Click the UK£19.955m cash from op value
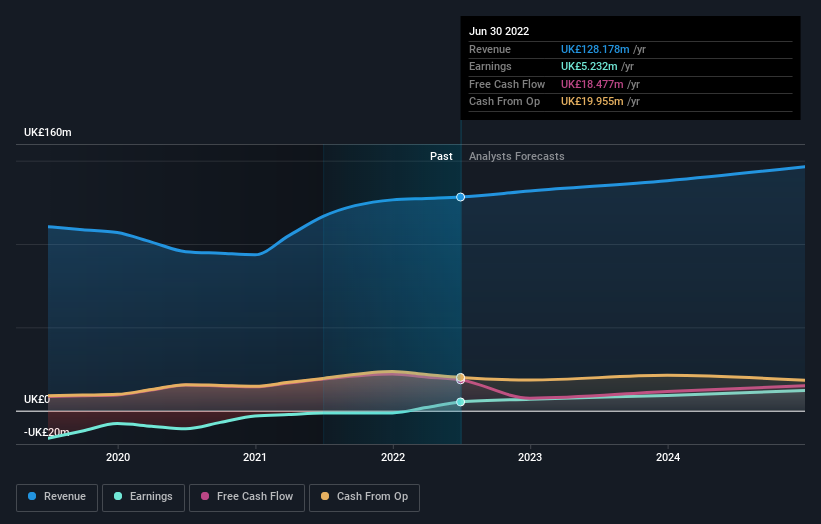This screenshot has height=524, width=821. (x=592, y=102)
